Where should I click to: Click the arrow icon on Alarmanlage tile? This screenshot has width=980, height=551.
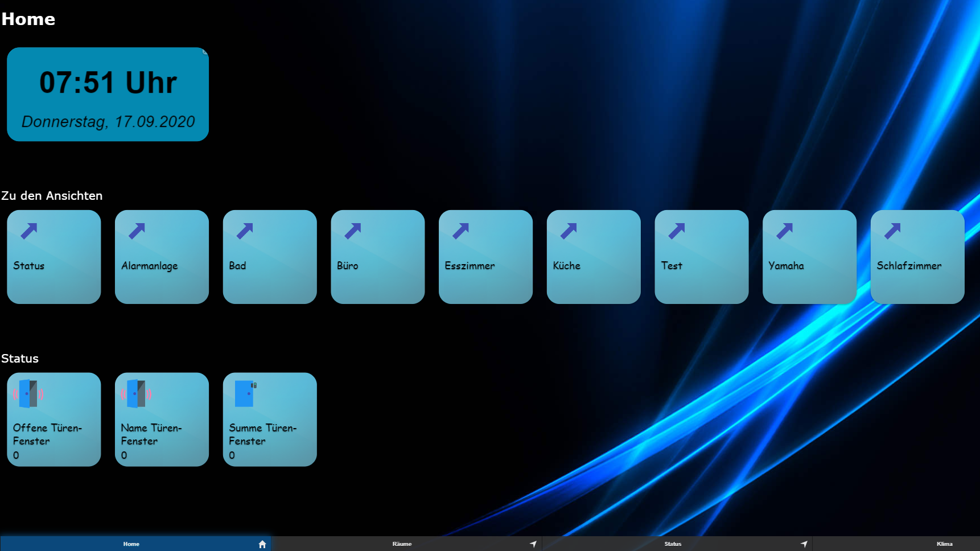(x=137, y=231)
